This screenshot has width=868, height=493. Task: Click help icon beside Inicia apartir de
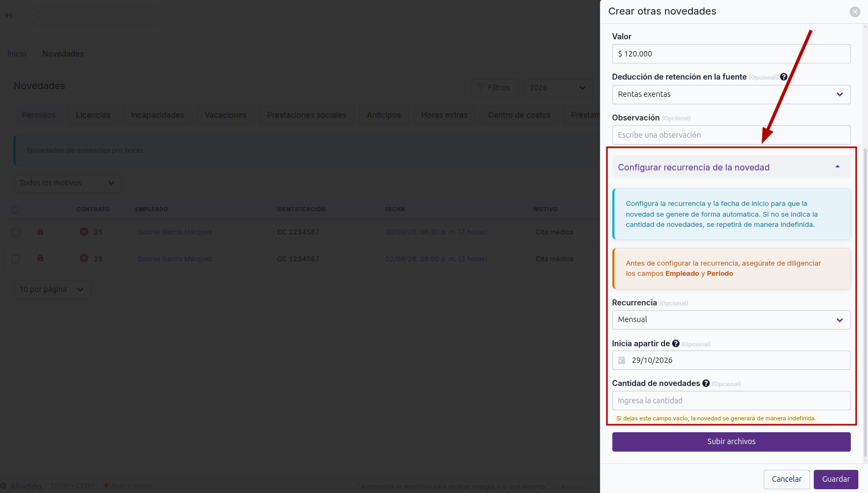tap(676, 344)
